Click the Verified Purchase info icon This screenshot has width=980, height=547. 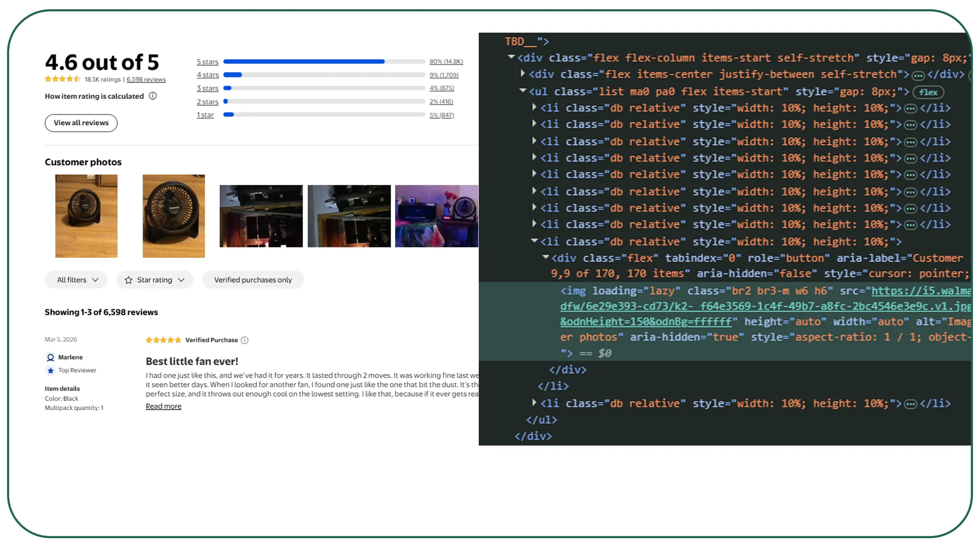[245, 340]
